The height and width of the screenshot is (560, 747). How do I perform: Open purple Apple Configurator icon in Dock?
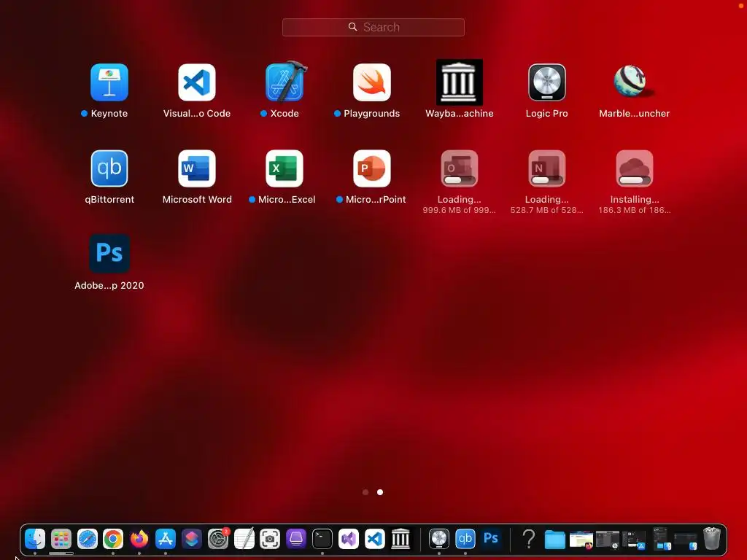click(296, 539)
